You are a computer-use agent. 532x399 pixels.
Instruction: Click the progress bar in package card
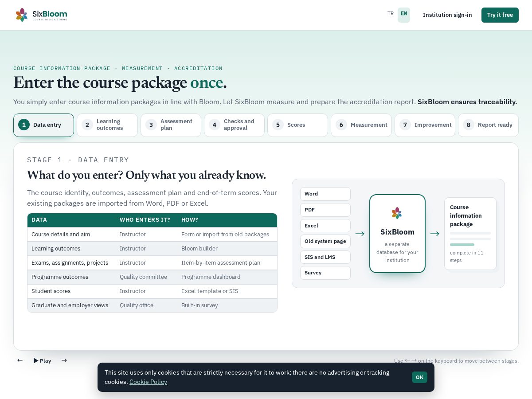pos(462,245)
